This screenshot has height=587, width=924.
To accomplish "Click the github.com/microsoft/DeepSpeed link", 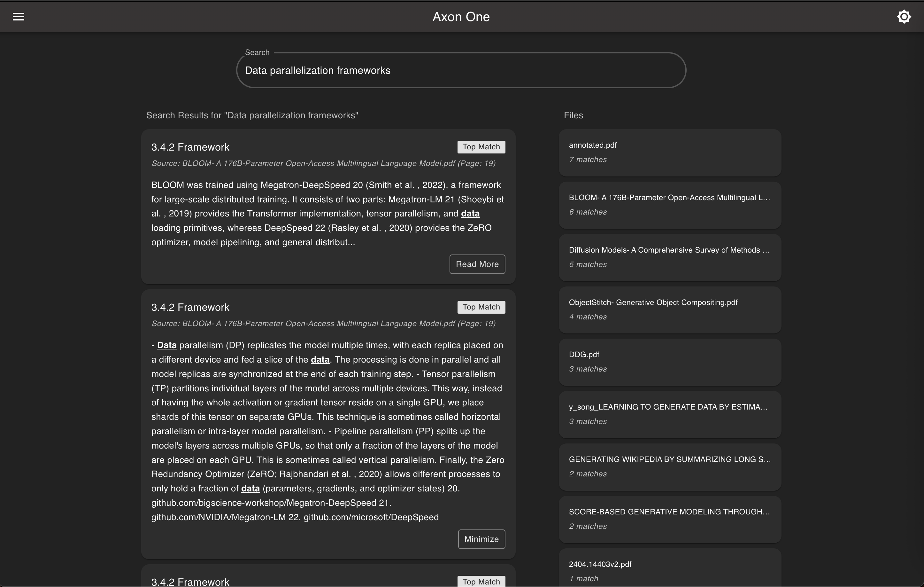I will tap(372, 517).
